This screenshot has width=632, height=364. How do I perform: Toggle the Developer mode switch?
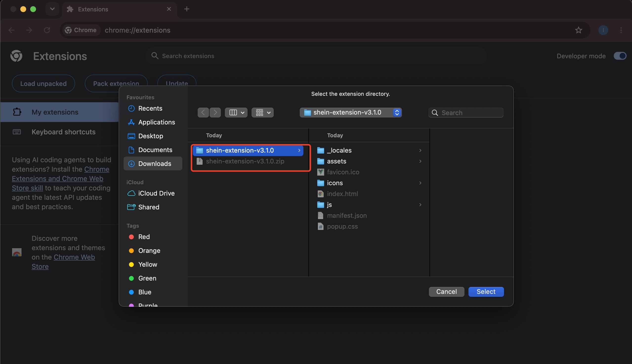pyautogui.click(x=619, y=56)
